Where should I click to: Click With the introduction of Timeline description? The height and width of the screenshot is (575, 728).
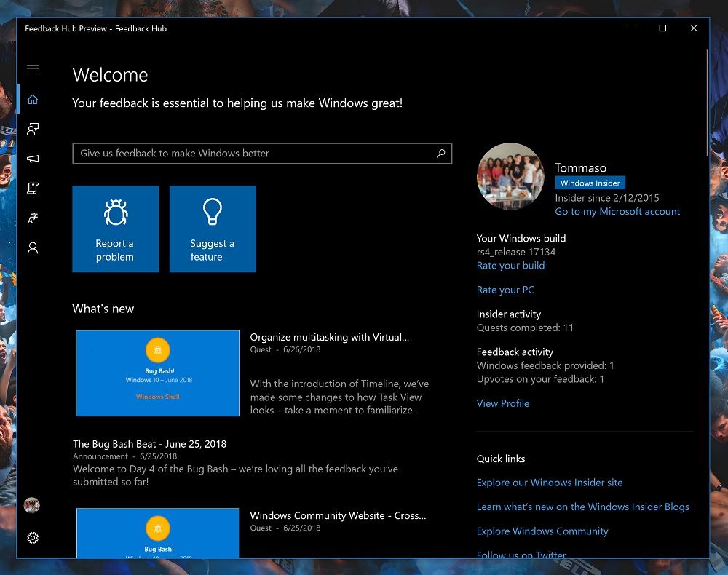(x=339, y=397)
